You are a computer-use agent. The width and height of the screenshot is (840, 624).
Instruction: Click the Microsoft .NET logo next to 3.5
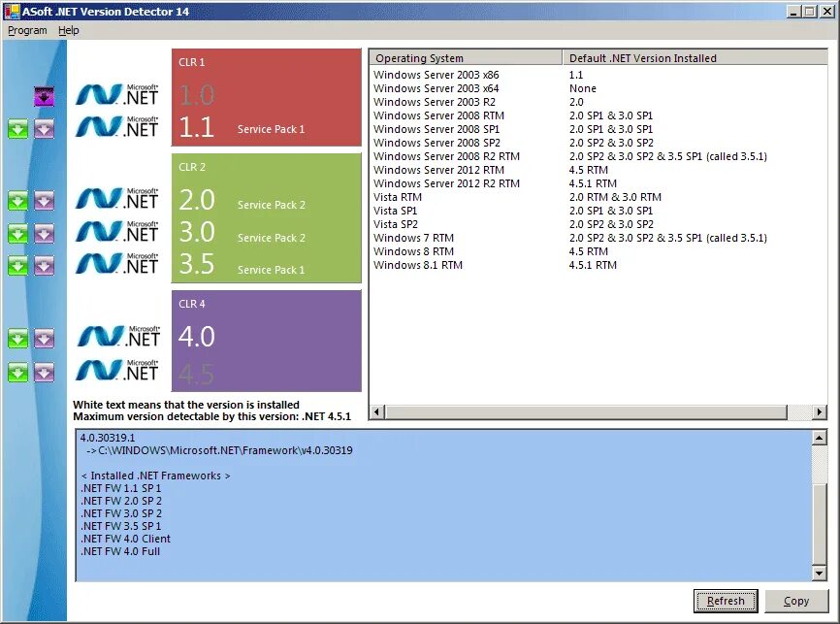click(x=117, y=263)
